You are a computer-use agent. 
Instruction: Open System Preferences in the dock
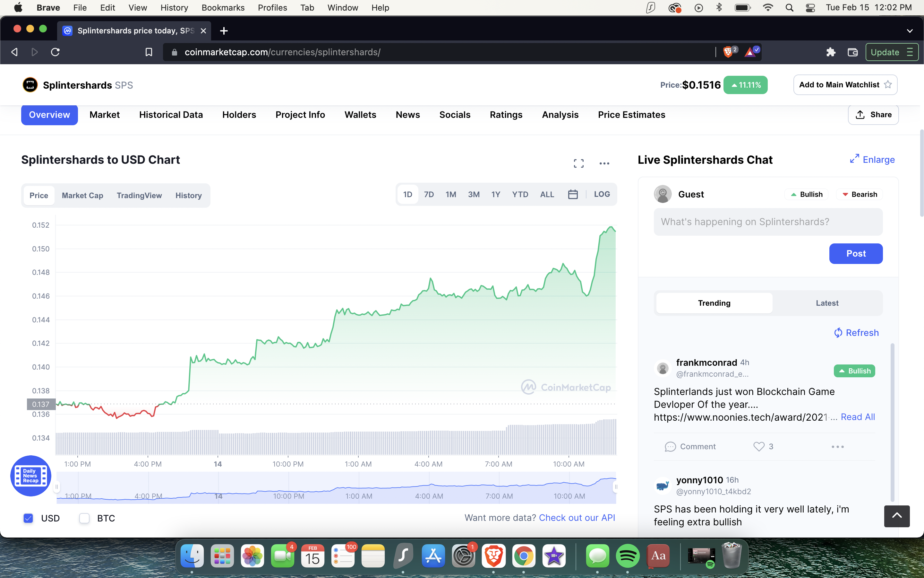pyautogui.click(x=464, y=556)
